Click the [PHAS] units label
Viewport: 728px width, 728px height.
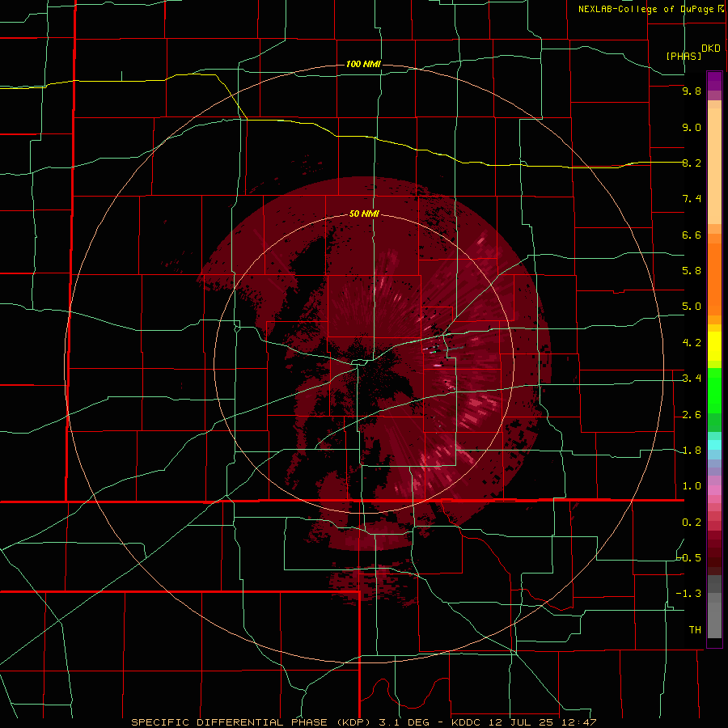click(684, 56)
